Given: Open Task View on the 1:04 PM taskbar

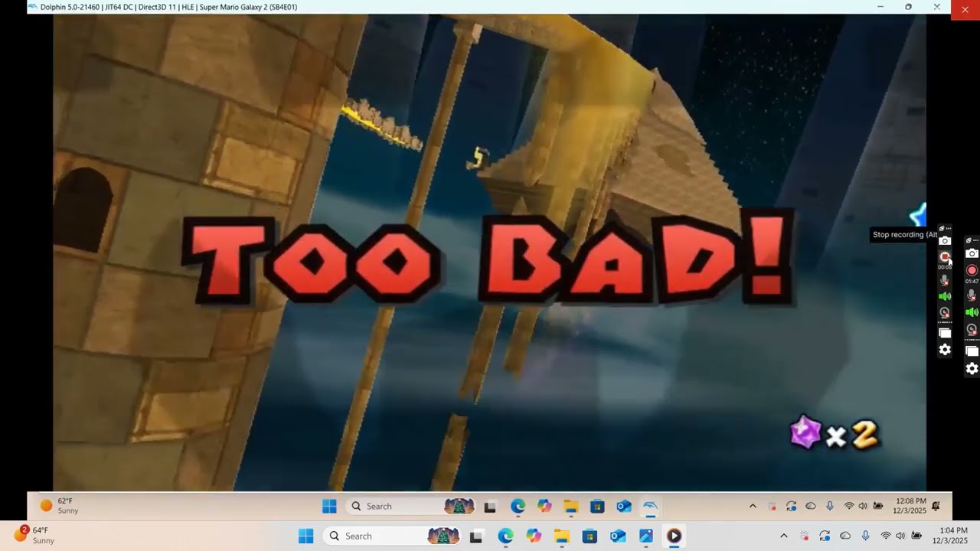Looking at the screenshot, I should [476, 536].
